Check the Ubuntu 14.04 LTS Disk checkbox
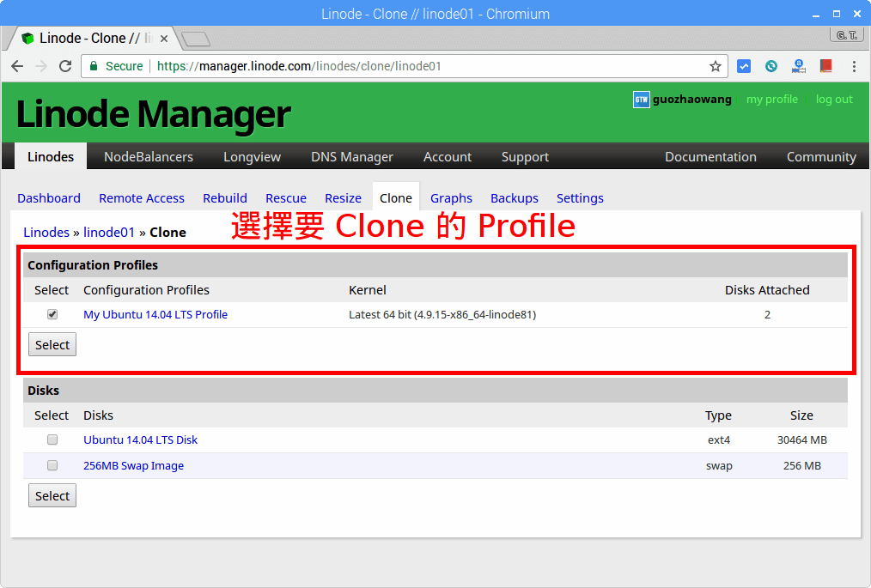 [x=52, y=439]
